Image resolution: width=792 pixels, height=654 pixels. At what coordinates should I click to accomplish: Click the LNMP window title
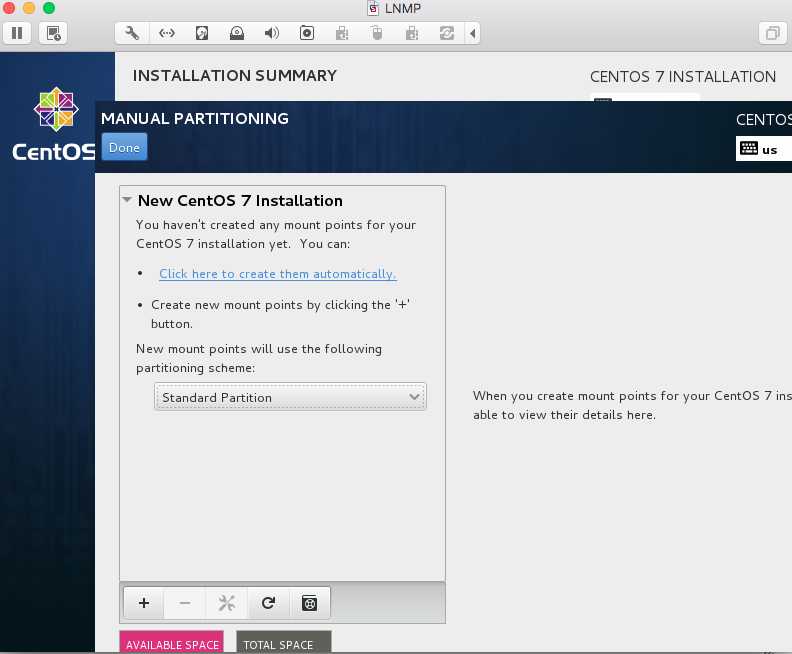click(403, 9)
